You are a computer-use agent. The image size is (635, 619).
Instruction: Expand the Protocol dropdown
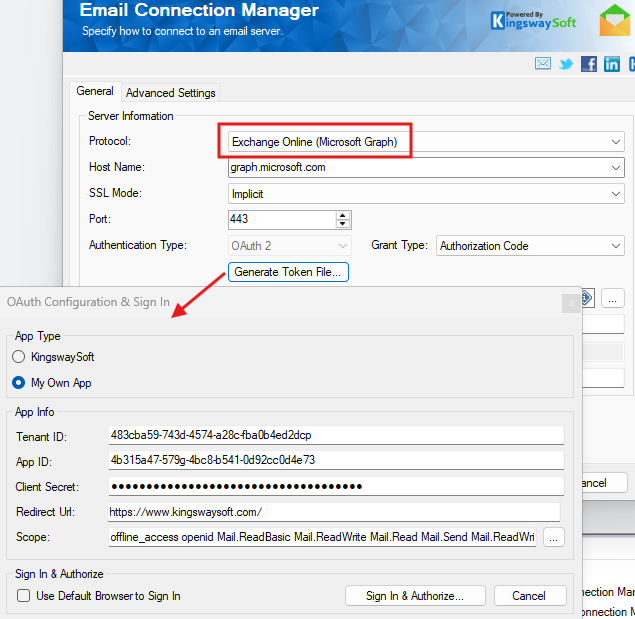616,142
